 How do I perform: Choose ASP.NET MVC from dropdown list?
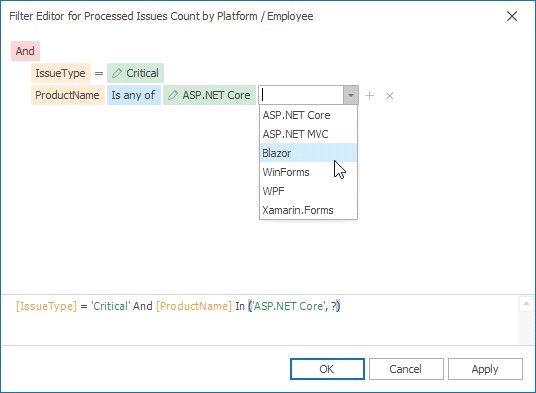coord(308,134)
